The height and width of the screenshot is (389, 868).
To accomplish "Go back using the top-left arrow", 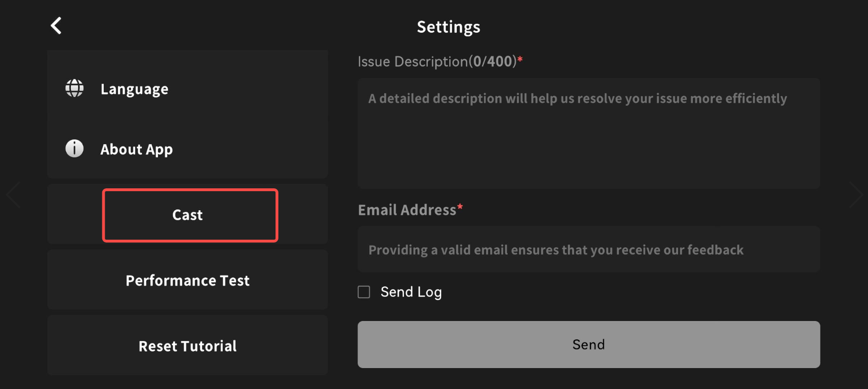I will (56, 26).
